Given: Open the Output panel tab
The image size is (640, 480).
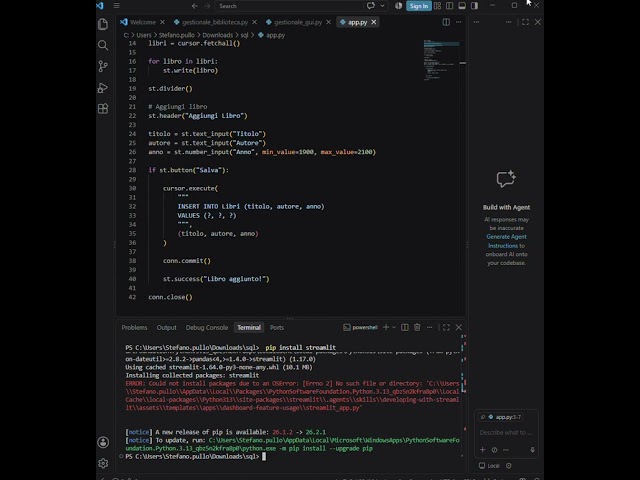Looking at the screenshot, I should (167, 328).
